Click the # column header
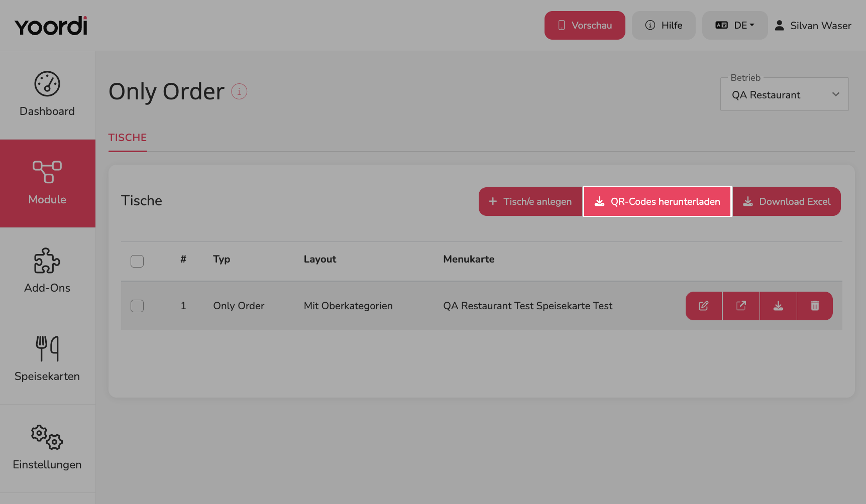The height and width of the screenshot is (504, 866). pos(183,259)
